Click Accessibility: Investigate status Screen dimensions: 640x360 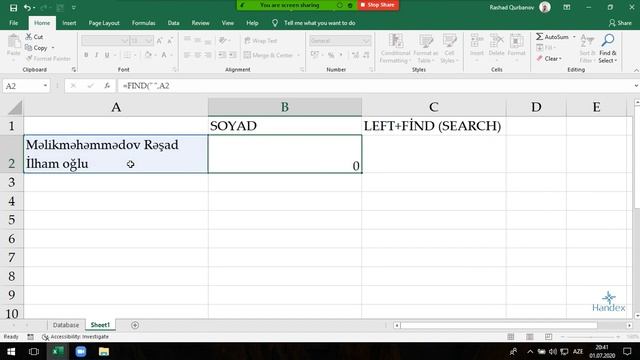(x=75, y=337)
